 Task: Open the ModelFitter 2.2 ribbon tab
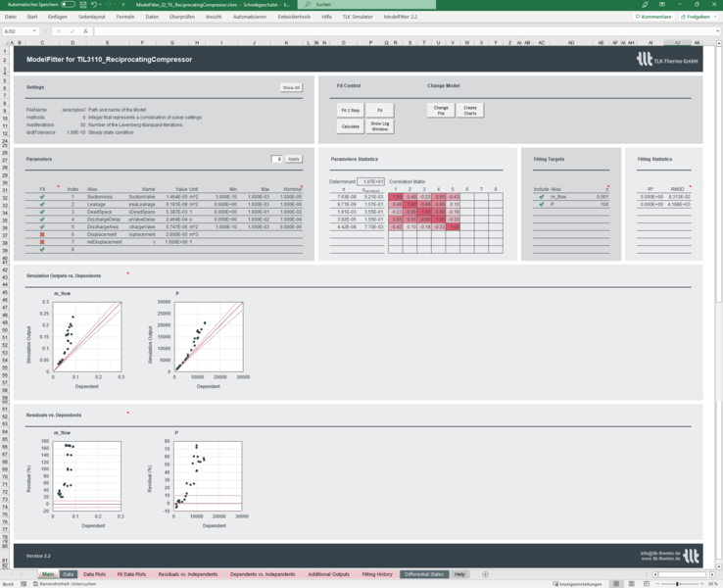click(x=401, y=17)
